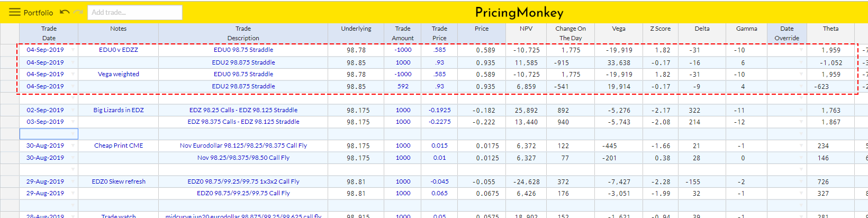Image resolution: width=868 pixels, height=218 pixels.
Task: Click the Cheap Print CME note
Action: coord(118,146)
